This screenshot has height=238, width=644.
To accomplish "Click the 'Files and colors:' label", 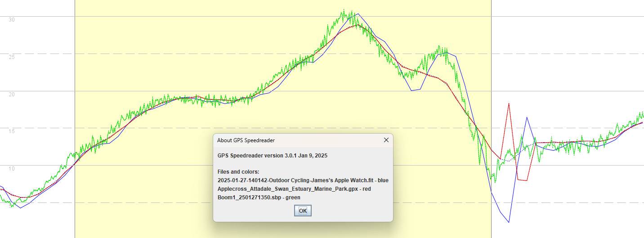I will click(x=238, y=172).
